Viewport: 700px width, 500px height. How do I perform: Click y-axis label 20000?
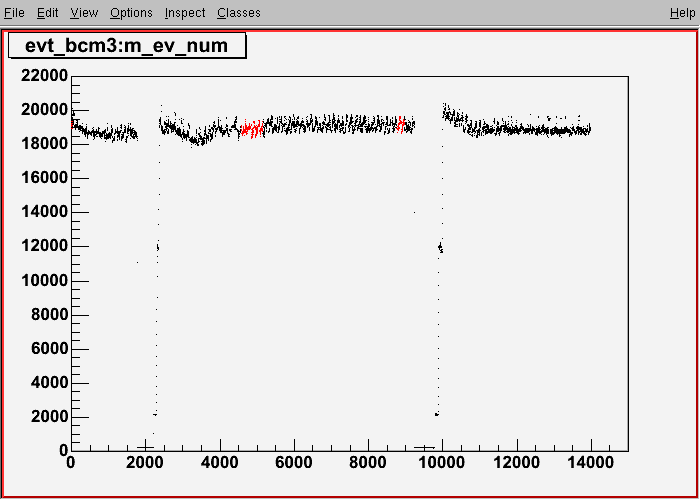coord(44,110)
